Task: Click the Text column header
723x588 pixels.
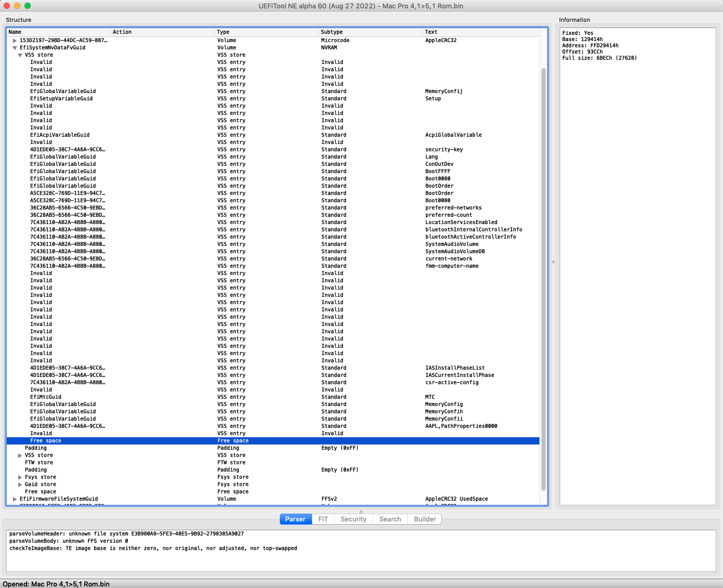Action: pos(481,32)
